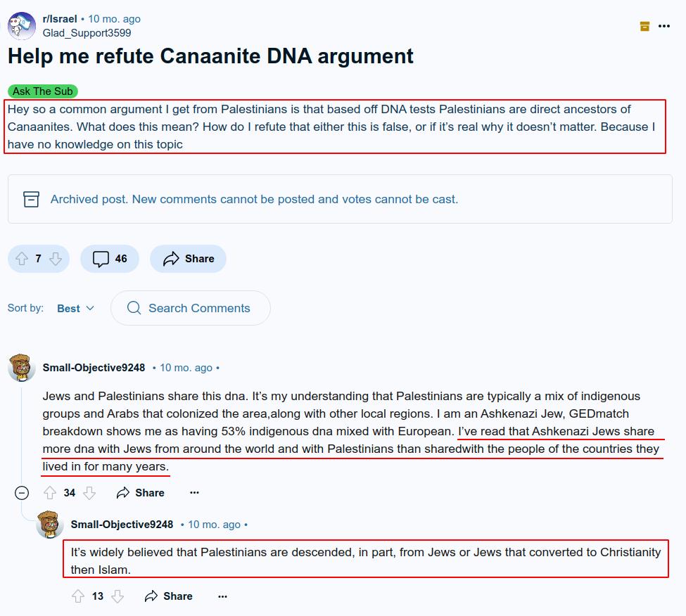Image resolution: width=686 pixels, height=616 pixels.
Task: Expand the Sort by Best dropdown
Action: [x=75, y=308]
